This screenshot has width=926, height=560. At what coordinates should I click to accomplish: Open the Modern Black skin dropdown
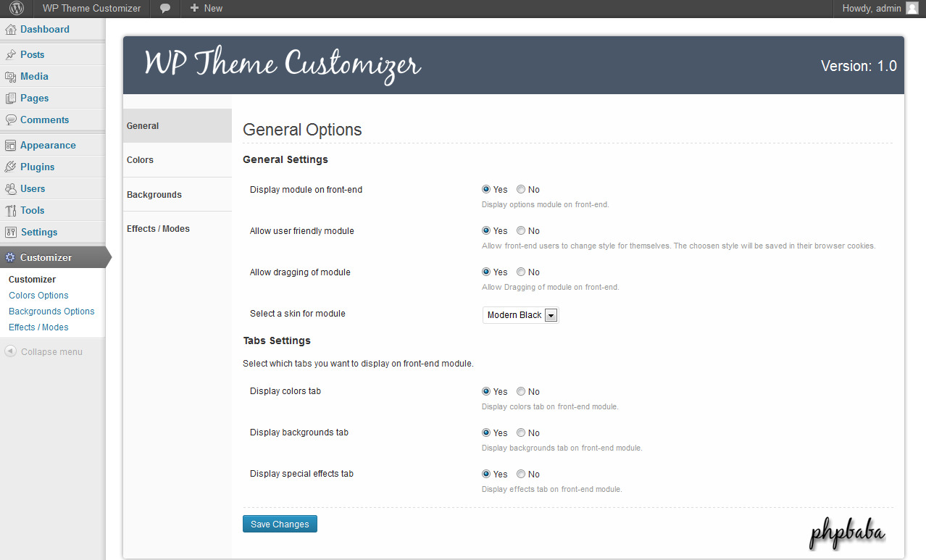(521, 315)
